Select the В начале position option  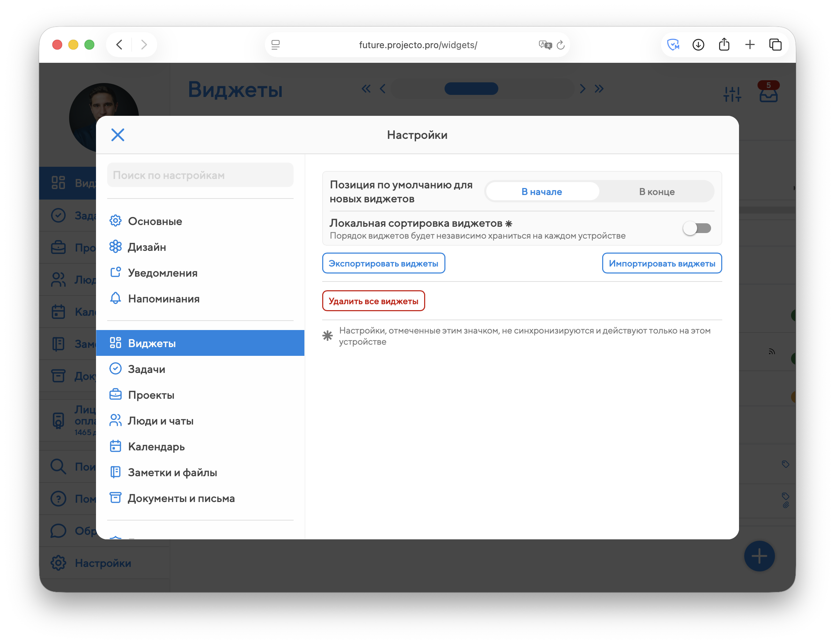542,192
